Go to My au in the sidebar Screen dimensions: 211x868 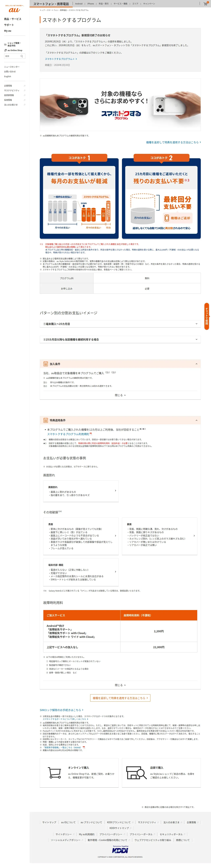7,31
